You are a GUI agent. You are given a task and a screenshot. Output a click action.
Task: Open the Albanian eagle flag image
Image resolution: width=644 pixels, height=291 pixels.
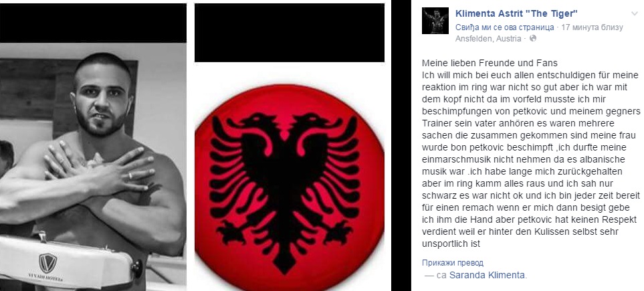point(290,177)
